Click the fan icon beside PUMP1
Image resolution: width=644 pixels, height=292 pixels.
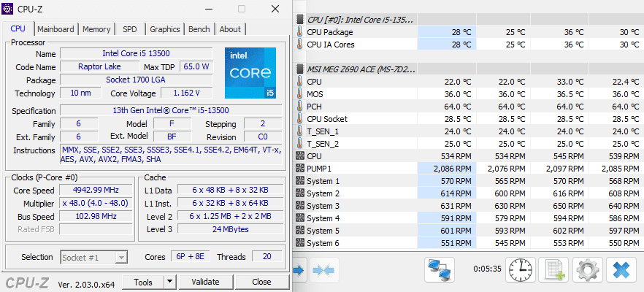tap(300, 169)
